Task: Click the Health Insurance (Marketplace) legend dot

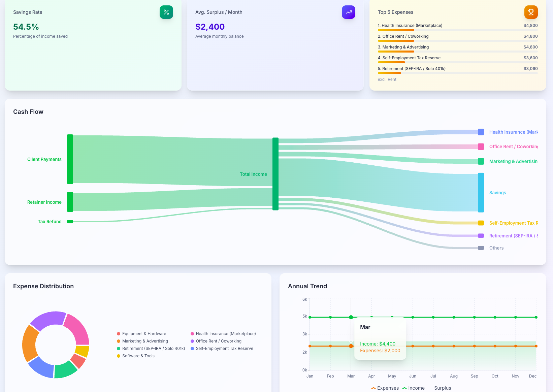Action: (192, 334)
